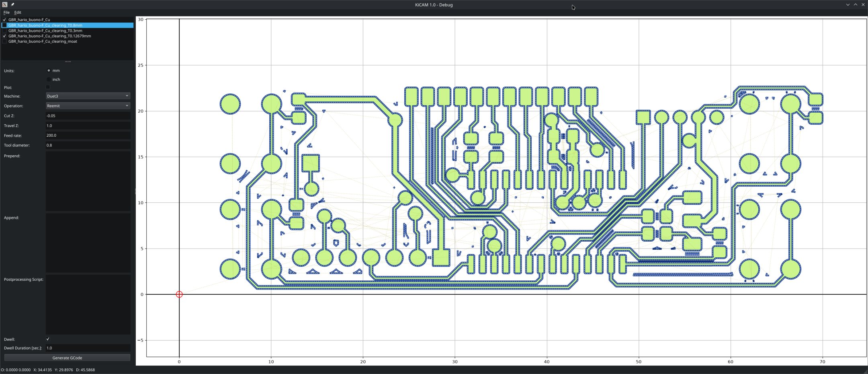Click the pin window icon
The image size is (868, 374).
(x=12, y=5)
